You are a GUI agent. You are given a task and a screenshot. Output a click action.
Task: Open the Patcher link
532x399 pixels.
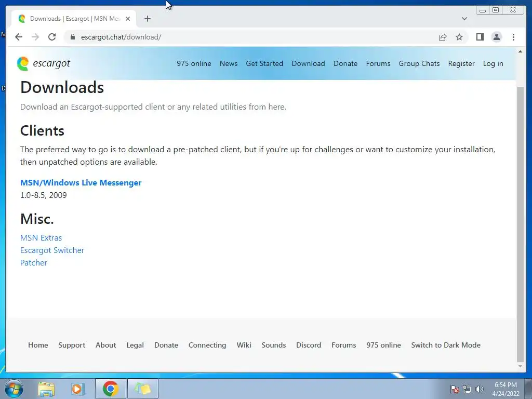click(34, 262)
